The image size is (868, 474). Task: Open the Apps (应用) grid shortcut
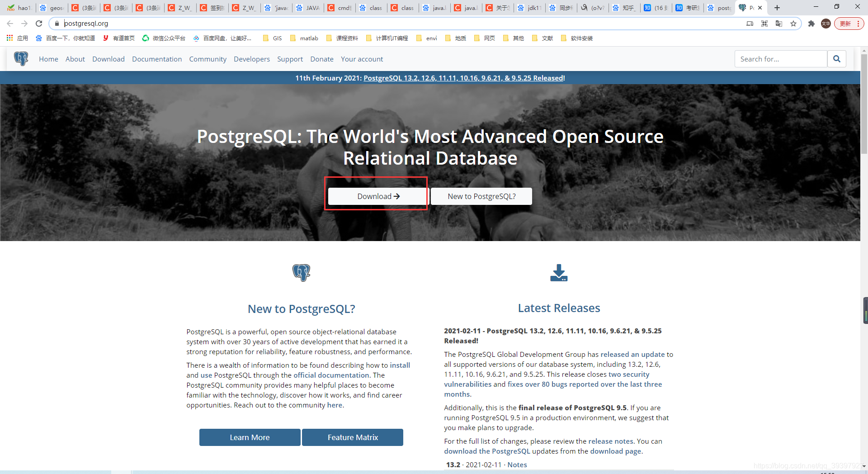pyautogui.click(x=17, y=38)
